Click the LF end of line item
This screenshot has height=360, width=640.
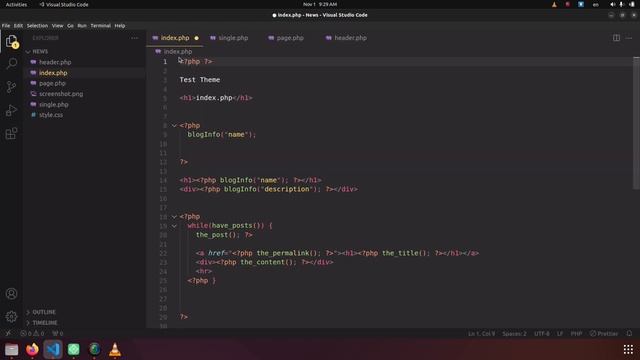[560, 333]
